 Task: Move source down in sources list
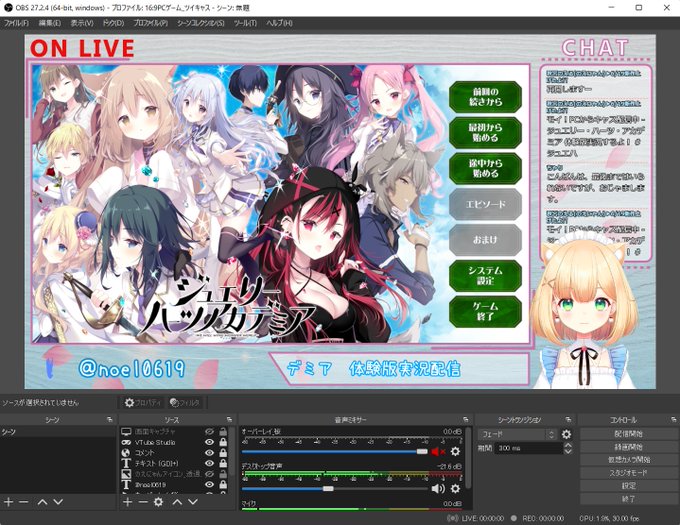click(x=193, y=502)
